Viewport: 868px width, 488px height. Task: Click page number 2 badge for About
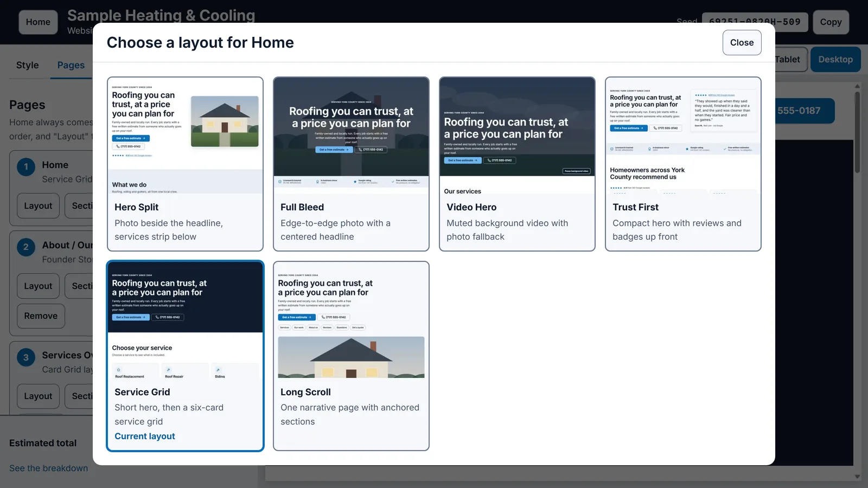point(26,247)
